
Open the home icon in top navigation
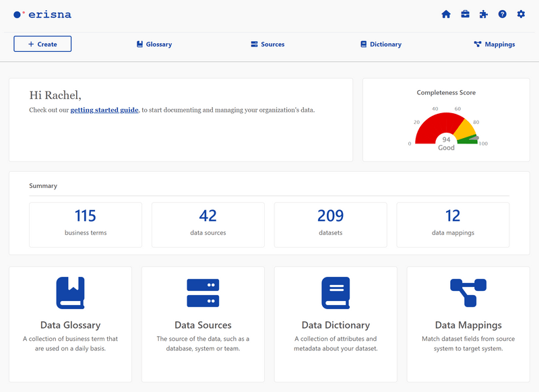click(x=446, y=13)
